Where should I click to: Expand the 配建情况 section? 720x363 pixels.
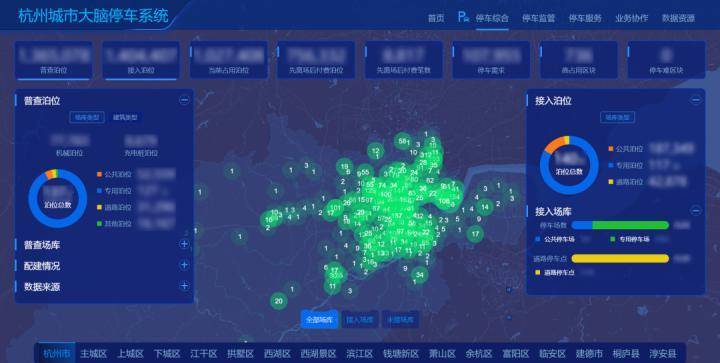(x=184, y=265)
